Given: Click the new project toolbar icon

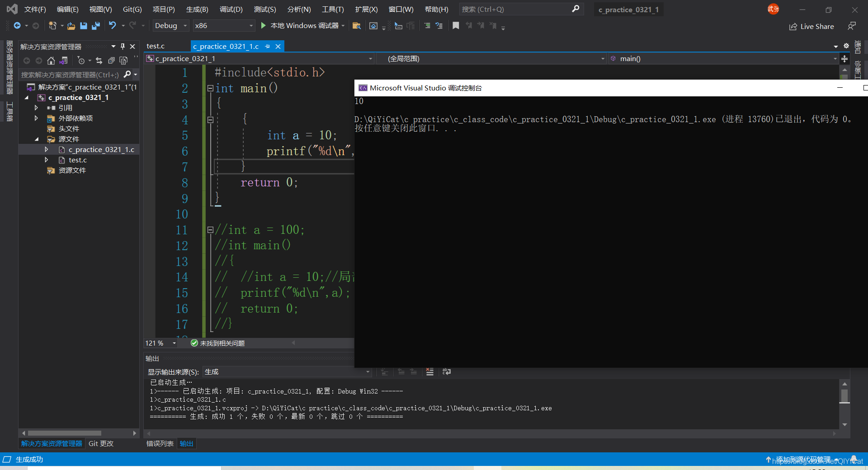Looking at the screenshot, I should coord(52,26).
